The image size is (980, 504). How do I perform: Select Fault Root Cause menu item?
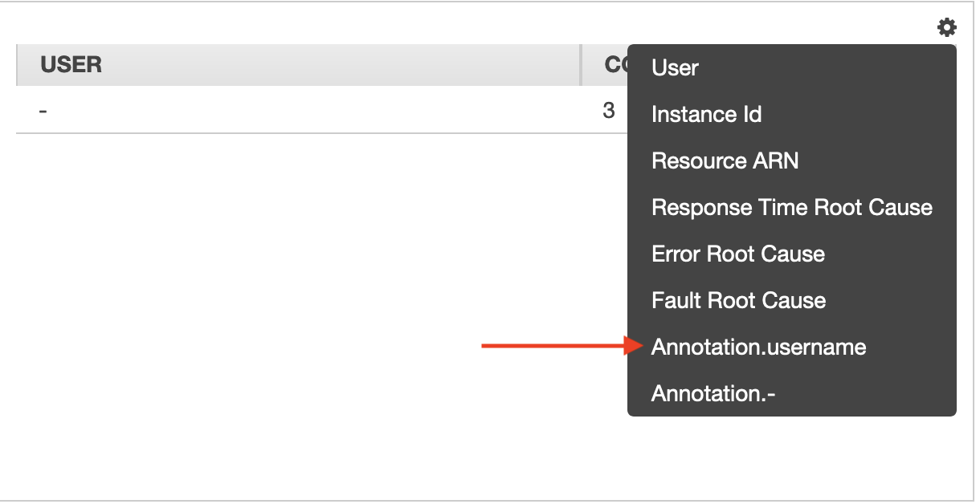[x=739, y=301]
